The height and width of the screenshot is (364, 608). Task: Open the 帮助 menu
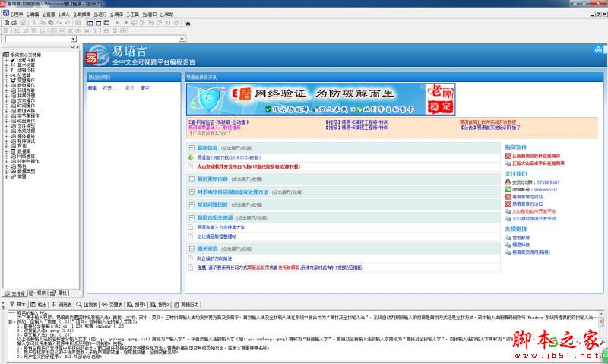[167, 14]
